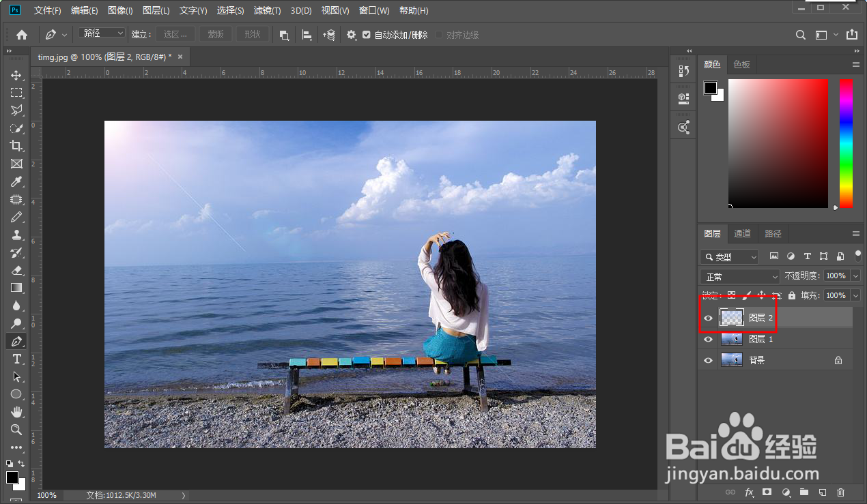Select the Ellipse shape tool
867x504 pixels.
pyautogui.click(x=16, y=394)
